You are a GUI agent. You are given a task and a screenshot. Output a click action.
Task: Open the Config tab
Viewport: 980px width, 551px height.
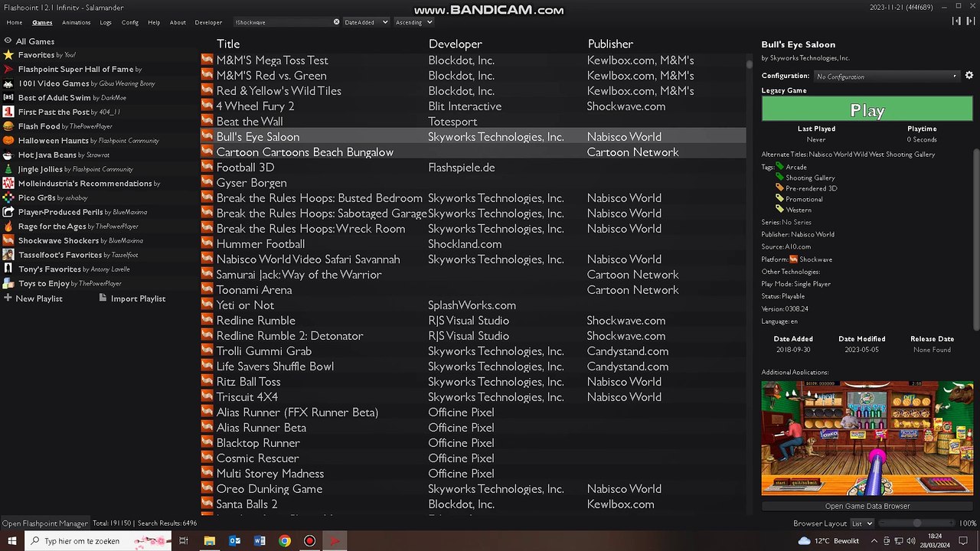pos(130,22)
